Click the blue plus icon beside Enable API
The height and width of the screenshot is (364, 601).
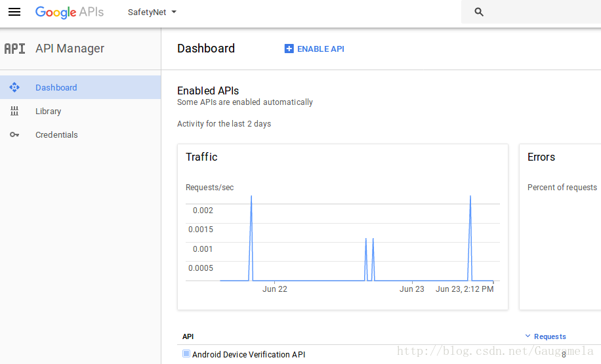289,49
